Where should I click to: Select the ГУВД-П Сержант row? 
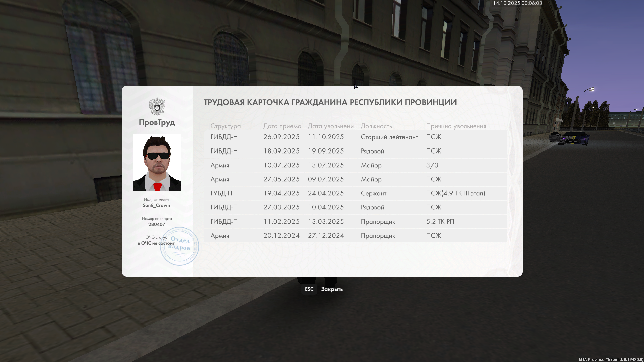pyautogui.click(x=355, y=193)
